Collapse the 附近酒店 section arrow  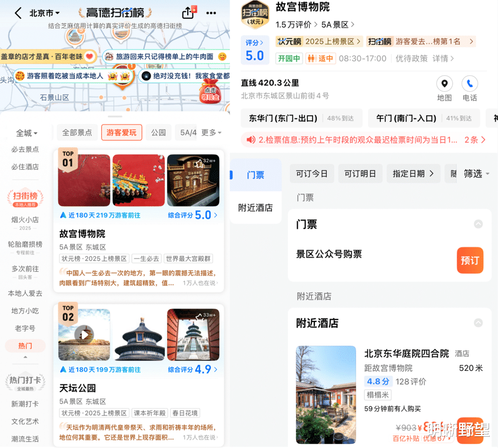[479, 323]
